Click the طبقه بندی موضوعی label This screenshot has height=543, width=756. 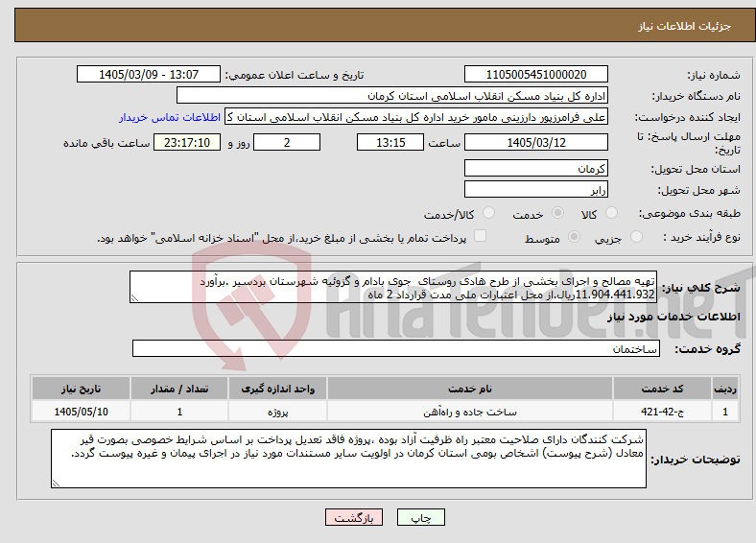(690, 213)
